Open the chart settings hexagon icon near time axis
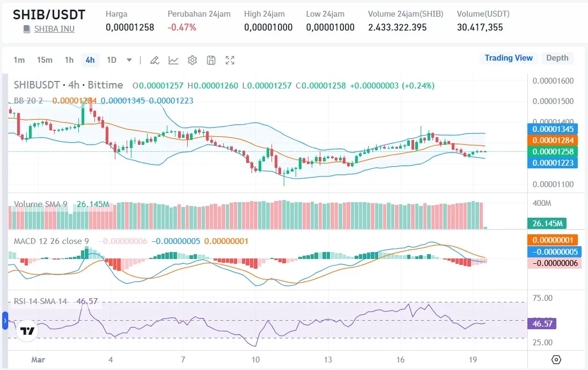588x370 pixels. point(556,359)
